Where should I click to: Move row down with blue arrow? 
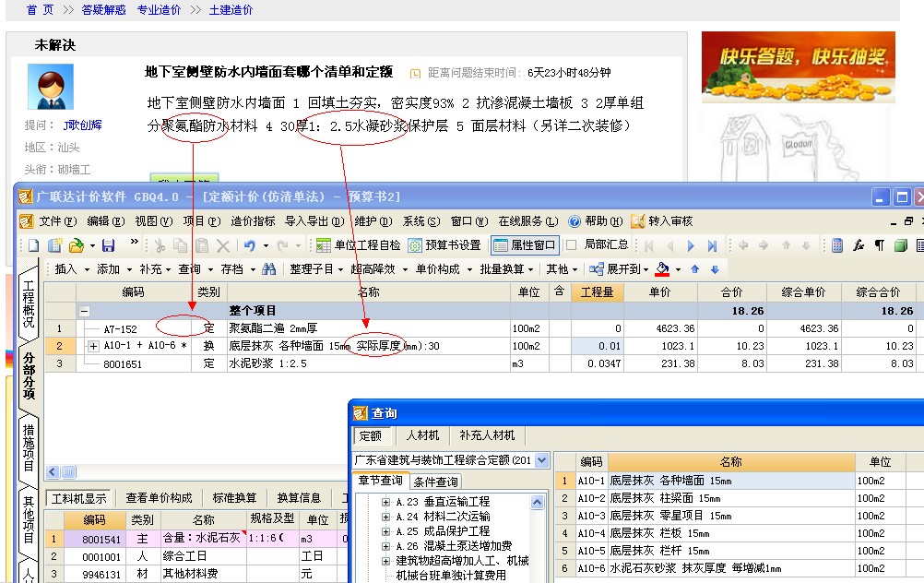pos(715,269)
